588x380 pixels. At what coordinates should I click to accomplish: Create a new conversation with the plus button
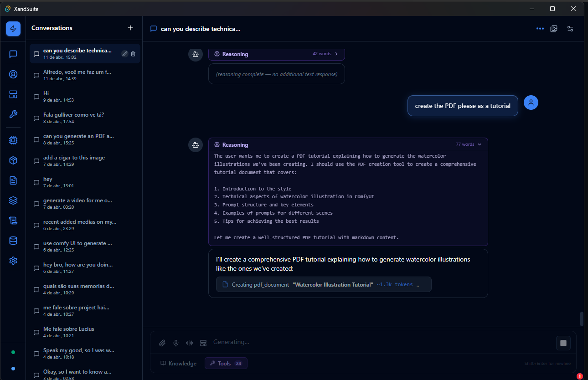pos(130,28)
